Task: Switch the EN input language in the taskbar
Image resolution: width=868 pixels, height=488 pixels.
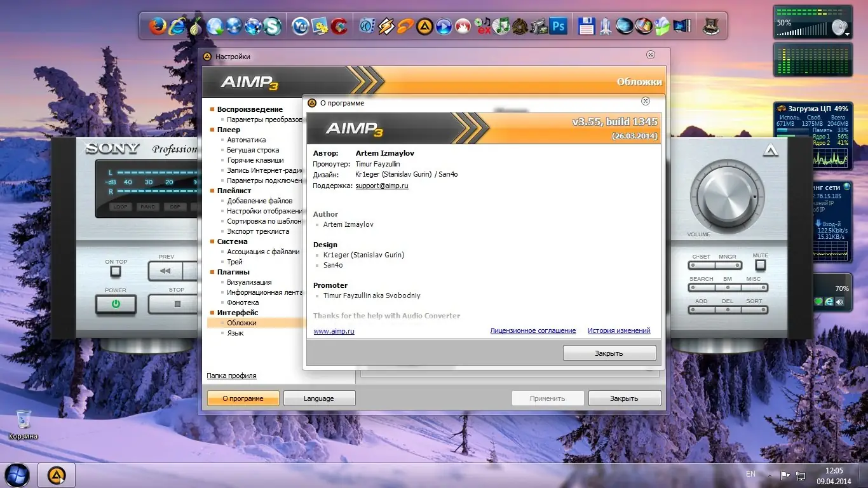Action: click(x=750, y=474)
